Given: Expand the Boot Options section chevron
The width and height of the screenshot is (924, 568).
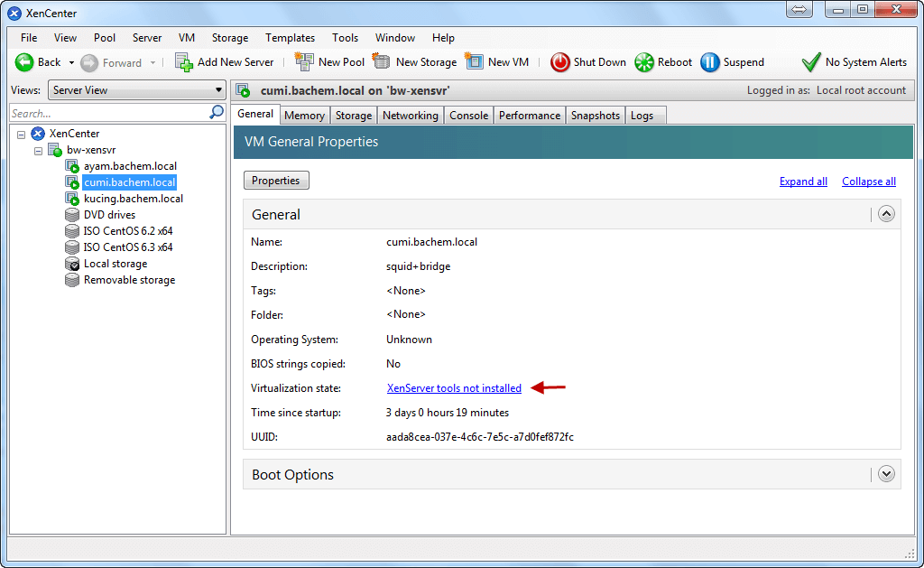Looking at the screenshot, I should 886,473.
